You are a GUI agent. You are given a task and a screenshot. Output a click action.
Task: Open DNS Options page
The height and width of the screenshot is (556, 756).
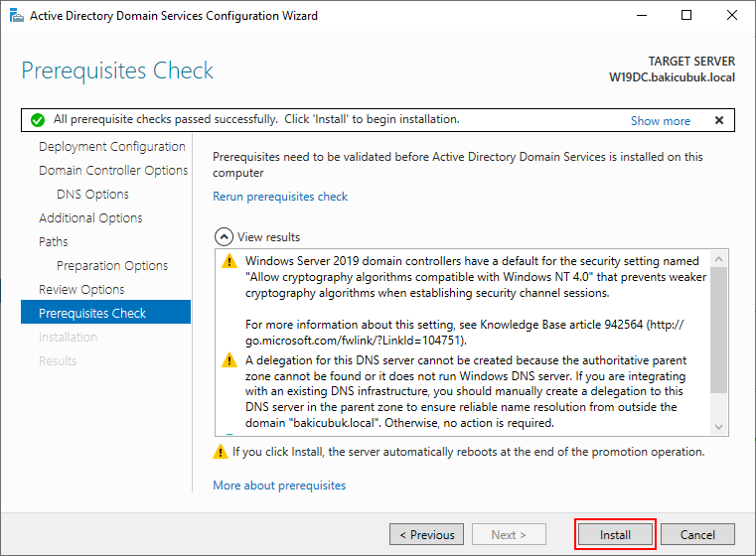tap(92, 195)
